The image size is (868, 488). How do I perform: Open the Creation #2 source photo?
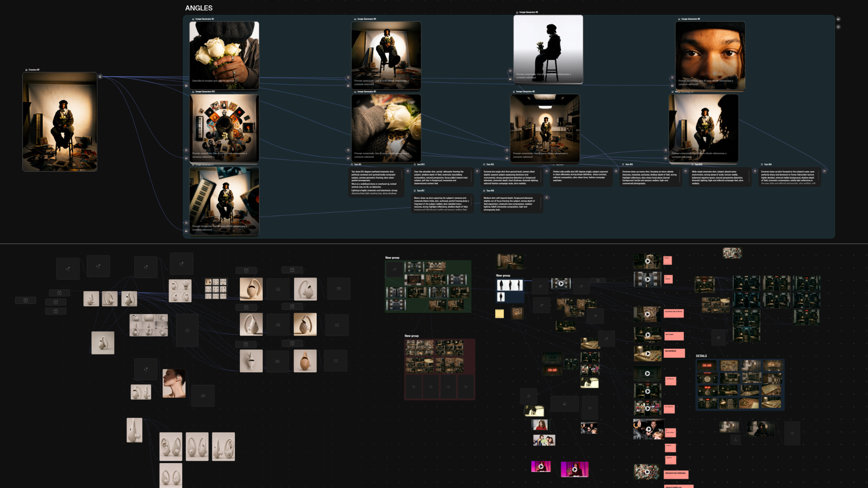[60, 122]
